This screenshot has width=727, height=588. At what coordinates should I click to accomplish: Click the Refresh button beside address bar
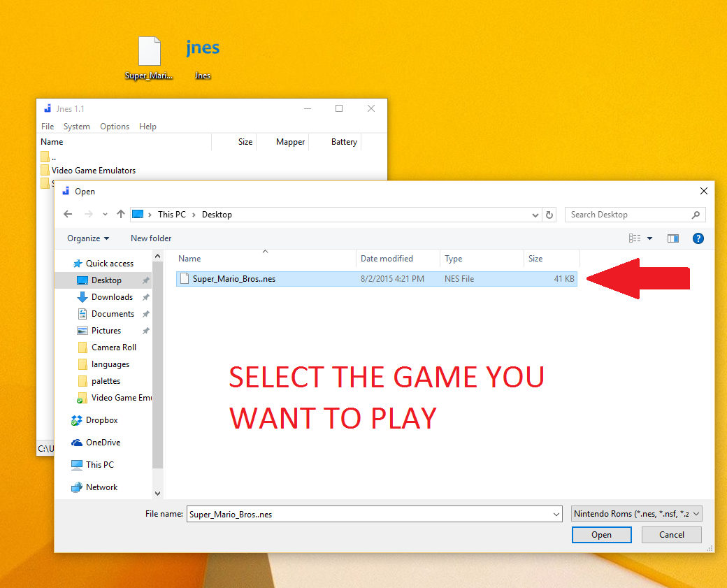coord(549,215)
